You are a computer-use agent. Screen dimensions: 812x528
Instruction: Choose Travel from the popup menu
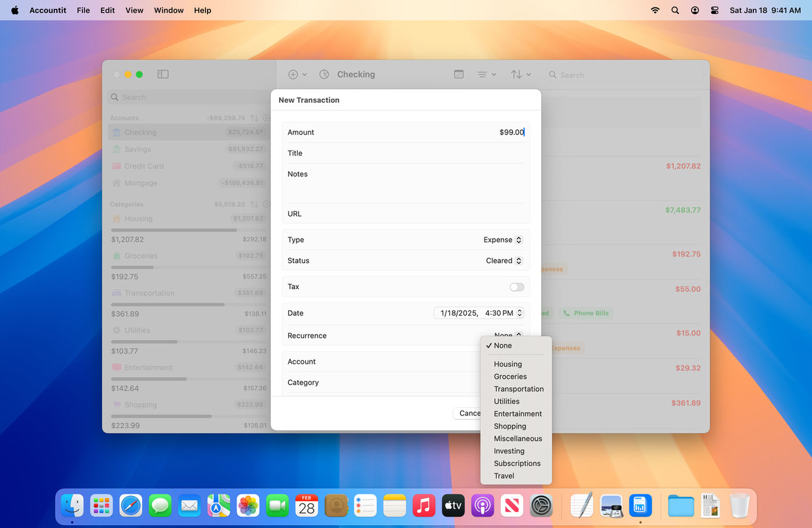(x=516, y=476)
